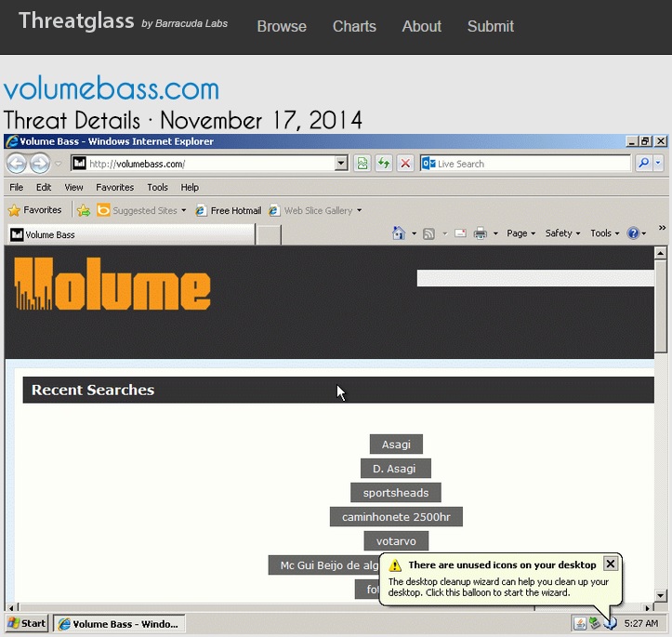Toggle Compatibility View icon
The width and height of the screenshot is (672, 637).
(362, 164)
